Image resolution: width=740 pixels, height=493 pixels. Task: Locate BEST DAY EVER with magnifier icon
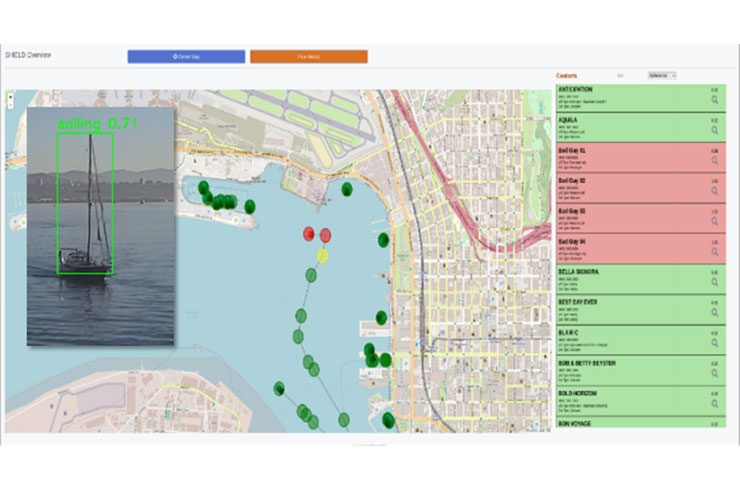(715, 311)
